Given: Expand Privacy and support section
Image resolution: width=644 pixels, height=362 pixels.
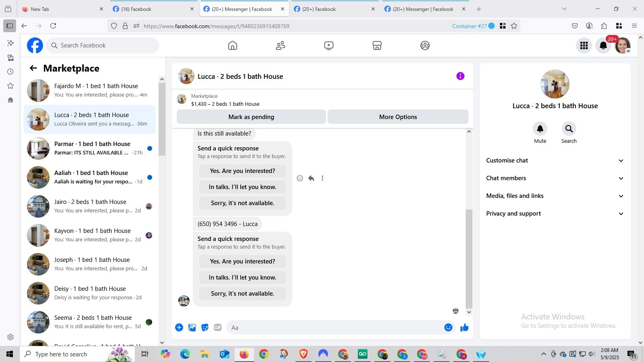Looking at the screenshot, I should click(x=555, y=214).
